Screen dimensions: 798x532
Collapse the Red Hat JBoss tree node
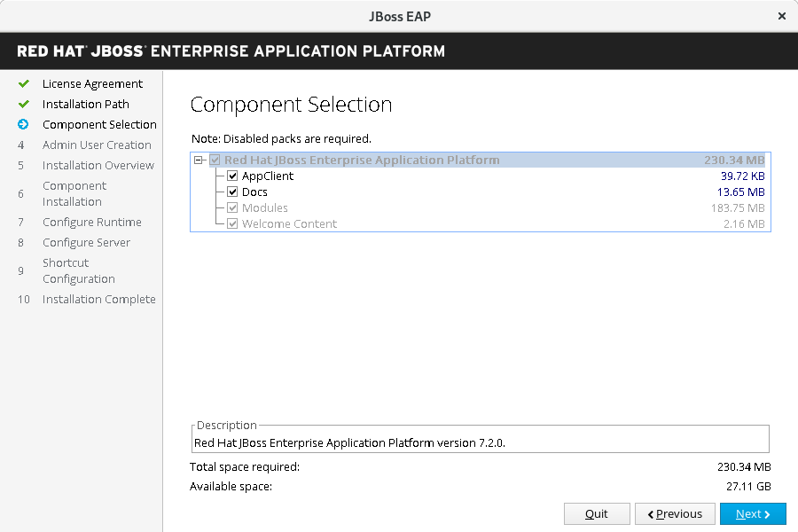coord(199,160)
